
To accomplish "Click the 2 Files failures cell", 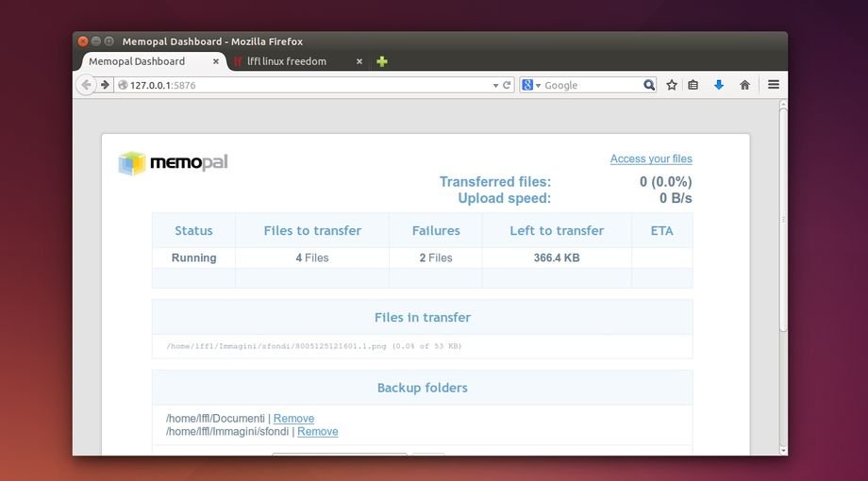I will (436, 257).
